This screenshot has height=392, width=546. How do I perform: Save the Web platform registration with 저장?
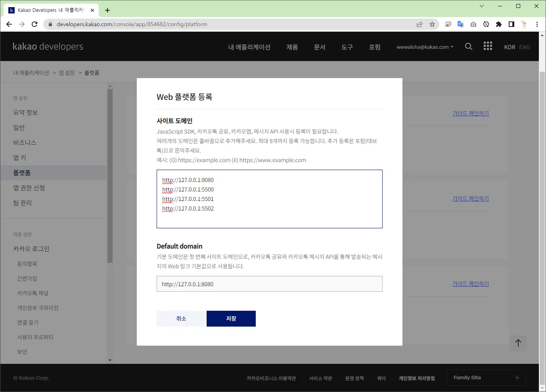tap(231, 319)
